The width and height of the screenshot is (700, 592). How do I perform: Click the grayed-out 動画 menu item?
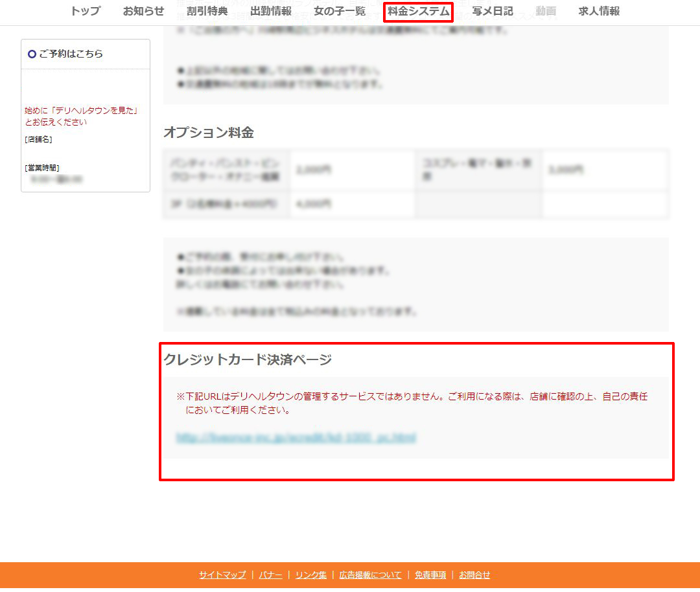545,11
